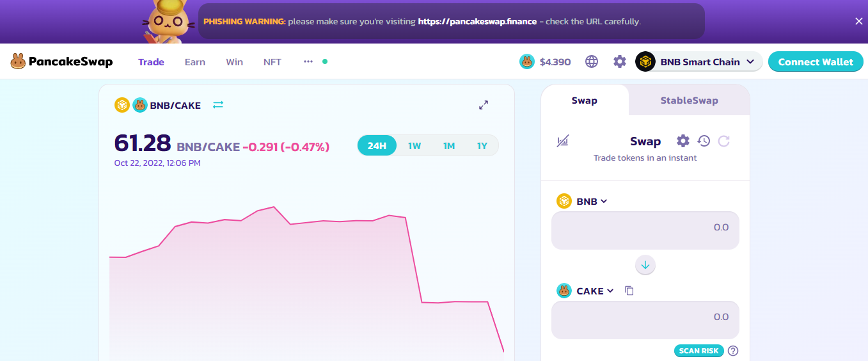Open global settings gear in header
This screenshot has height=361, width=868.
click(620, 62)
